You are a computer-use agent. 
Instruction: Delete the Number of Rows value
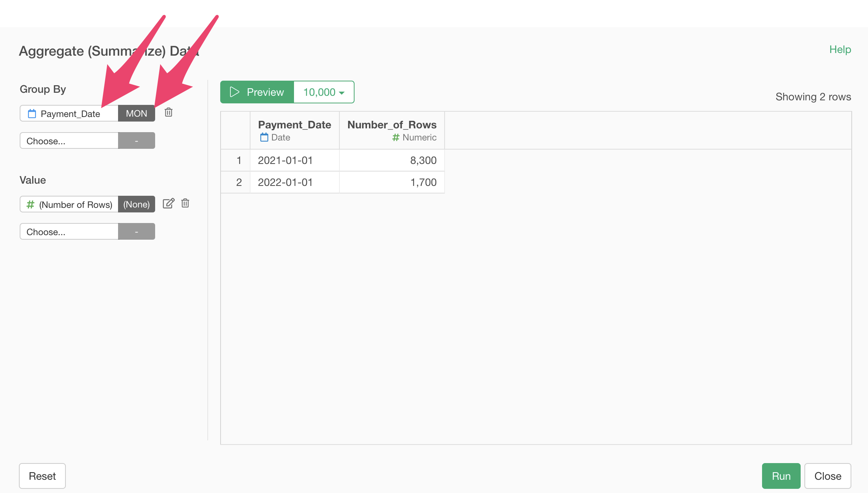(x=185, y=204)
